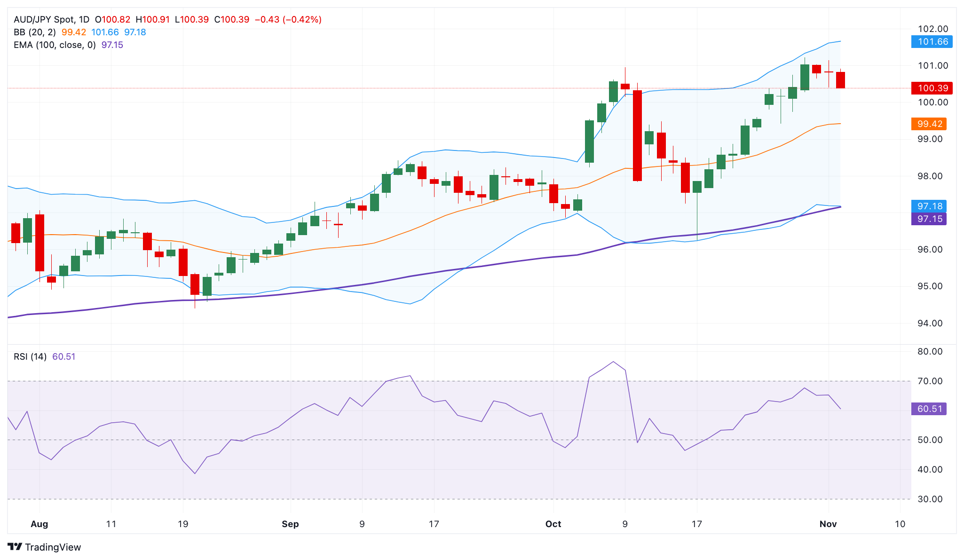Toggle the purple 97.15 EMA price label
964x560 pixels.
click(930, 219)
